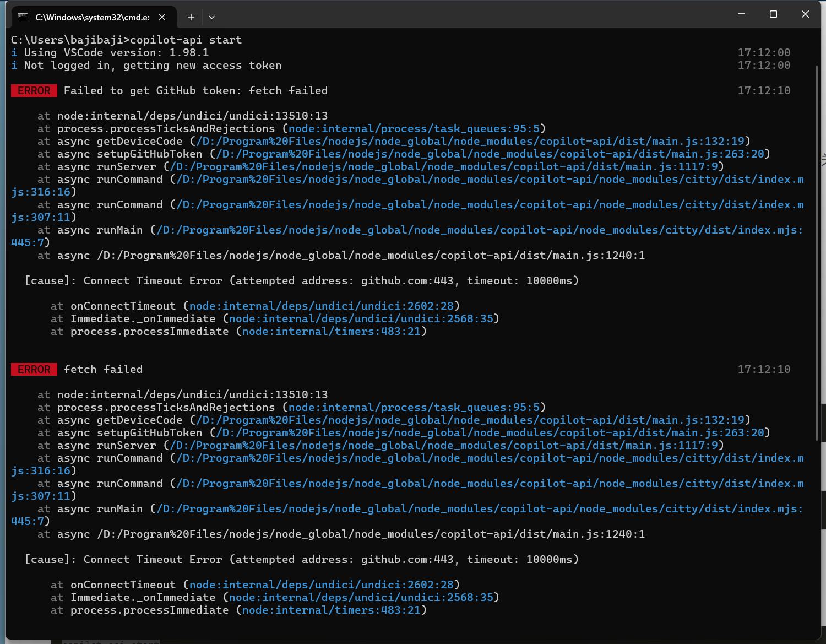Open the first undici:2602:28 link
Screen dimensions: 826x644
coord(322,306)
